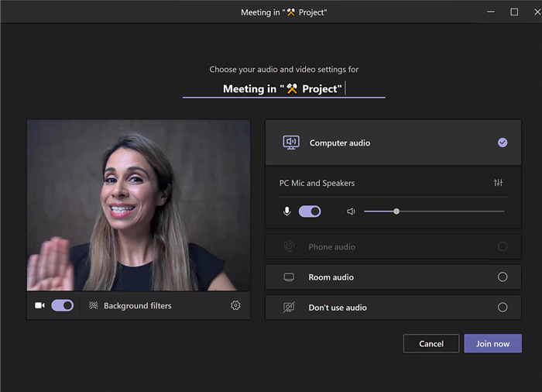
Task: Click the Background filters sparkle icon
Action: click(93, 305)
